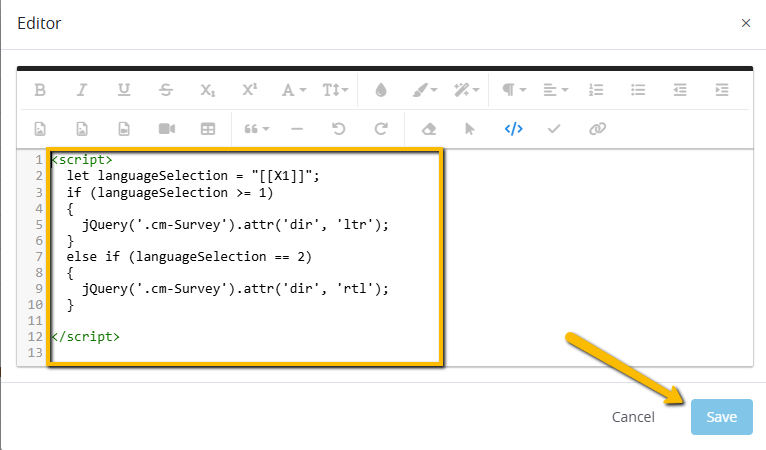The image size is (766, 450).
Task: Undo the last change
Action: pos(339,129)
